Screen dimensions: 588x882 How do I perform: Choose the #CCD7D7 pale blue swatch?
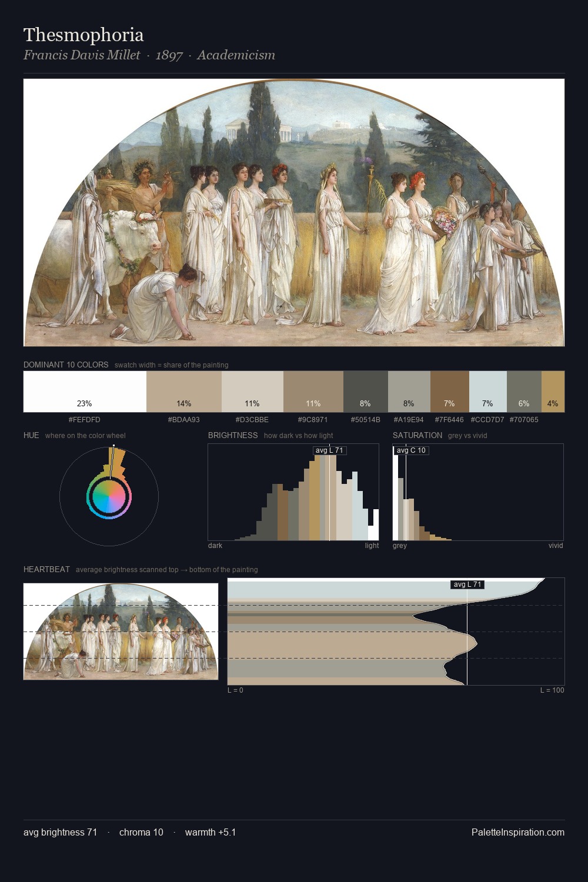point(488,392)
